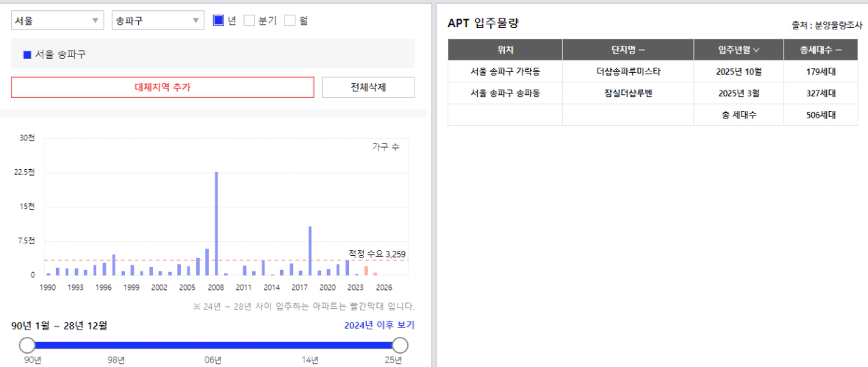Enable the 월 monthly checkbox
This screenshot has height=367, width=868.
coord(290,21)
